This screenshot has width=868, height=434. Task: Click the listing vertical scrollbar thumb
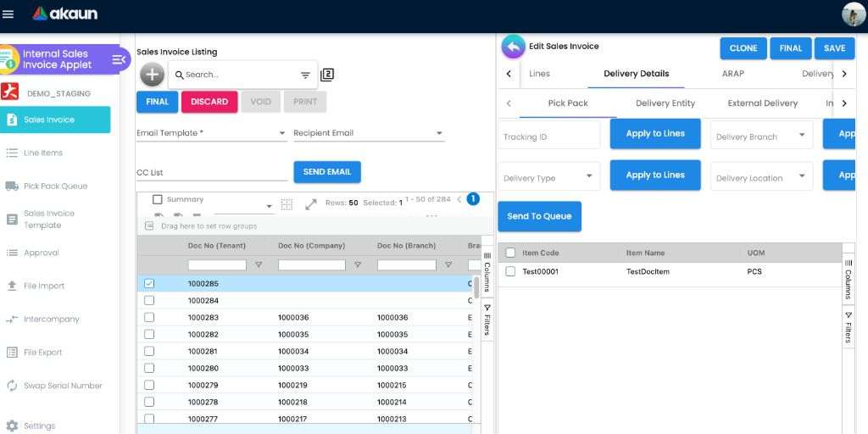click(476, 288)
